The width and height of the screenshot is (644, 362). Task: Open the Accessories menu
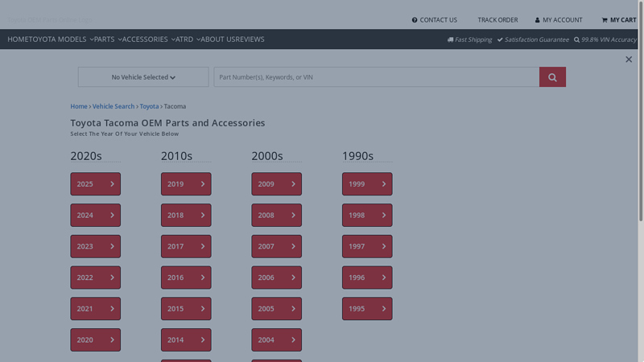(x=148, y=39)
